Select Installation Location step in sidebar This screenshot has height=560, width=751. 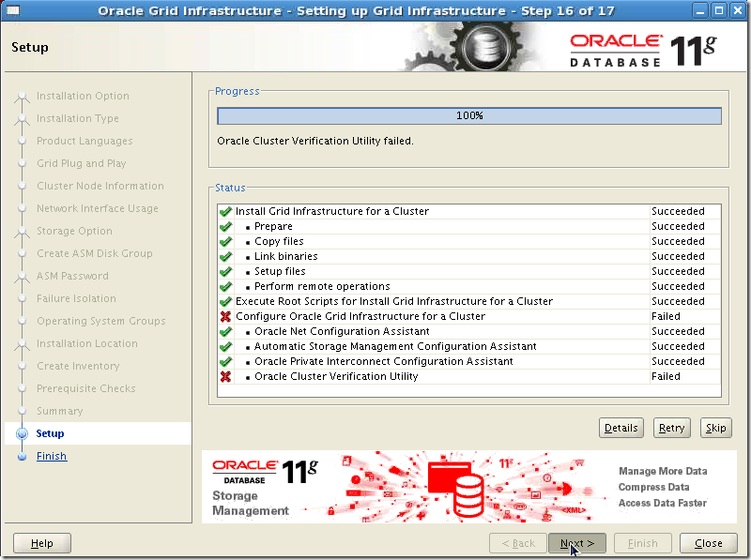86,343
